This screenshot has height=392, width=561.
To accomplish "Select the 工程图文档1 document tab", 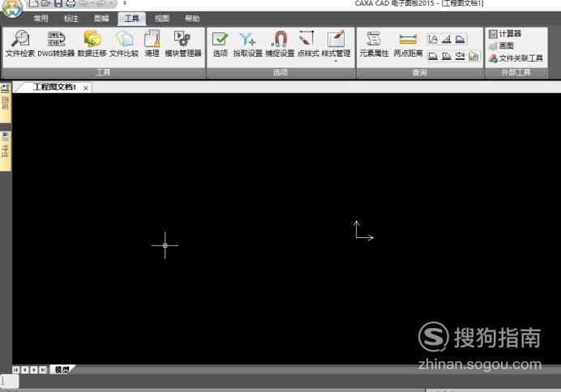I will (54, 87).
